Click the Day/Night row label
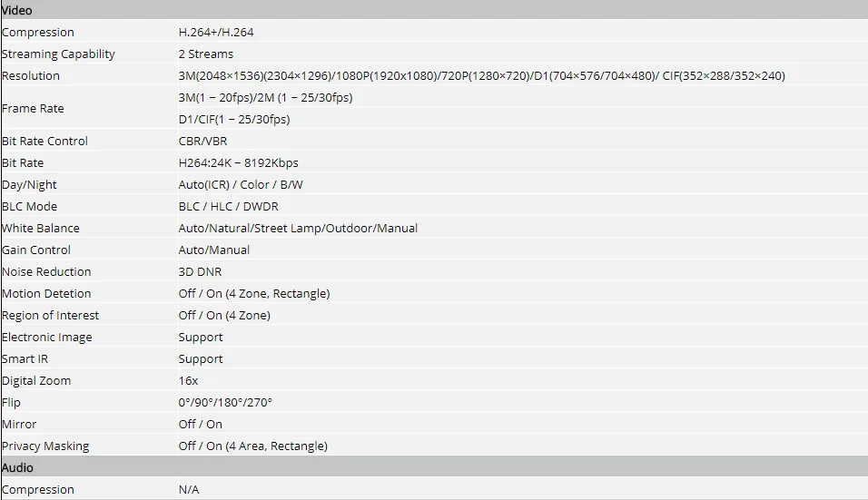This screenshot has height=500, width=868. click(29, 185)
